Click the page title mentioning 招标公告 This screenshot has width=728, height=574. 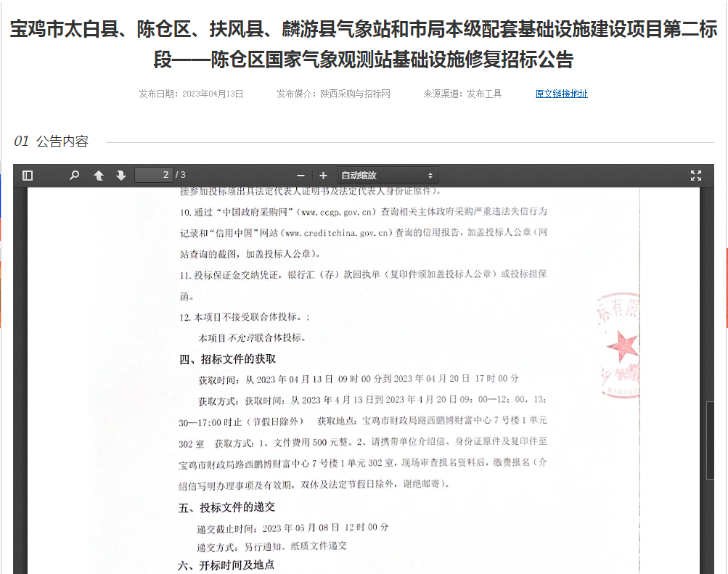click(364, 44)
